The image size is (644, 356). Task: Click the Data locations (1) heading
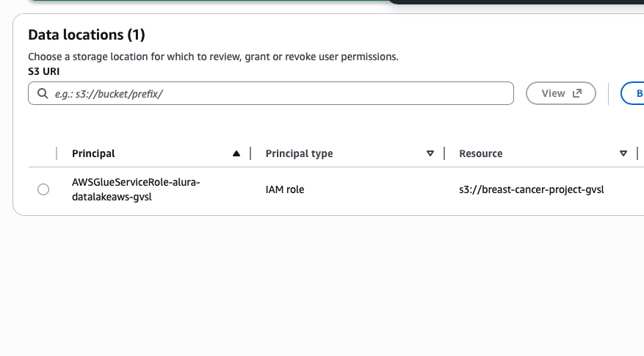(x=87, y=34)
